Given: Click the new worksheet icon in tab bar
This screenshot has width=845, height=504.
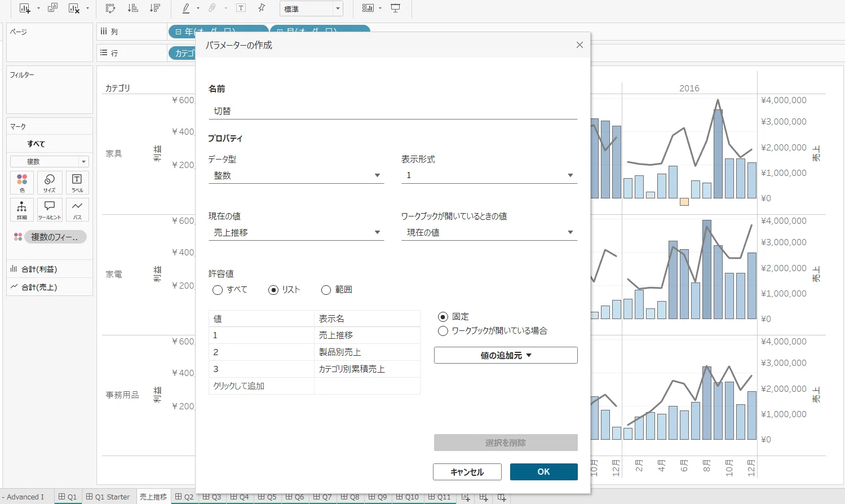Looking at the screenshot, I should (466, 497).
